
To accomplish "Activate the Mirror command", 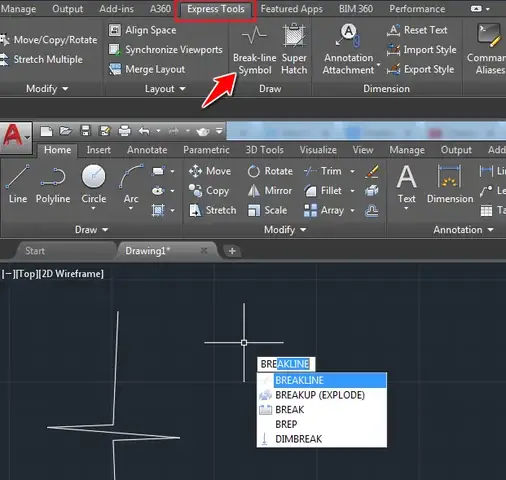I will 269,191.
